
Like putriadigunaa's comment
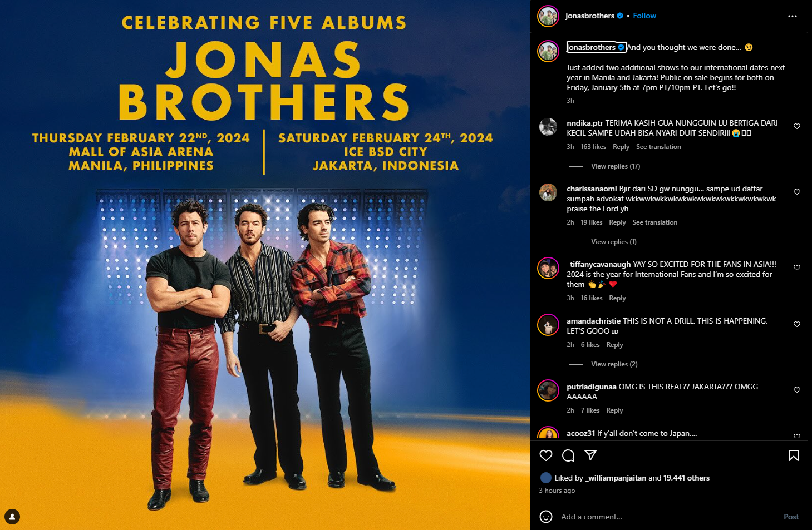point(797,390)
